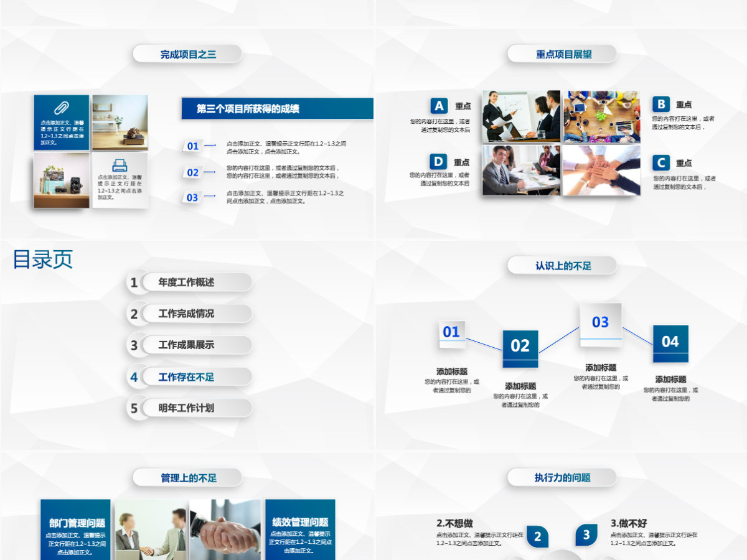Click the number 1 circle in contents list
Image resolution: width=747 pixels, height=560 pixels.
coord(134,283)
